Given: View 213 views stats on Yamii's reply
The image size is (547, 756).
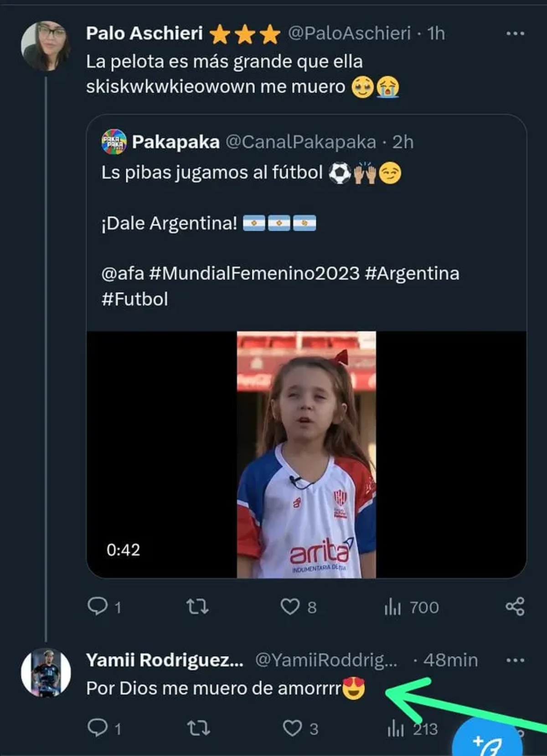Looking at the screenshot, I should coord(395,729).
